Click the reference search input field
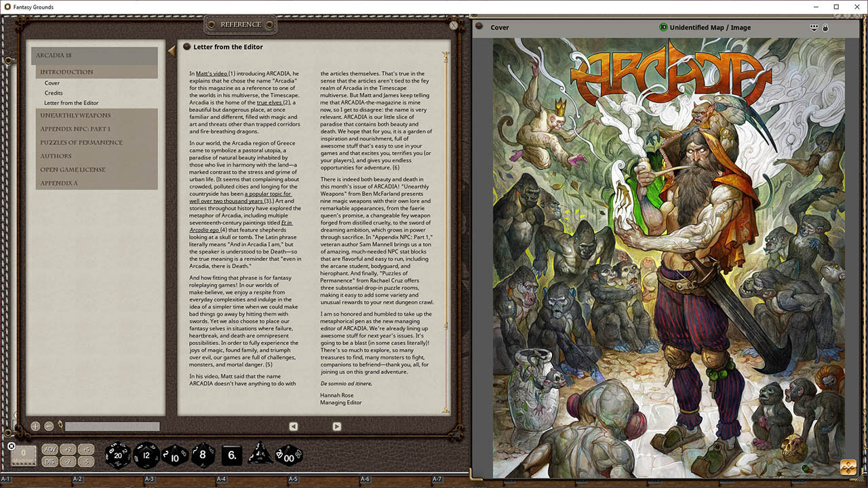The width and height of the screenshot is (868, 488). click(112, 426)
